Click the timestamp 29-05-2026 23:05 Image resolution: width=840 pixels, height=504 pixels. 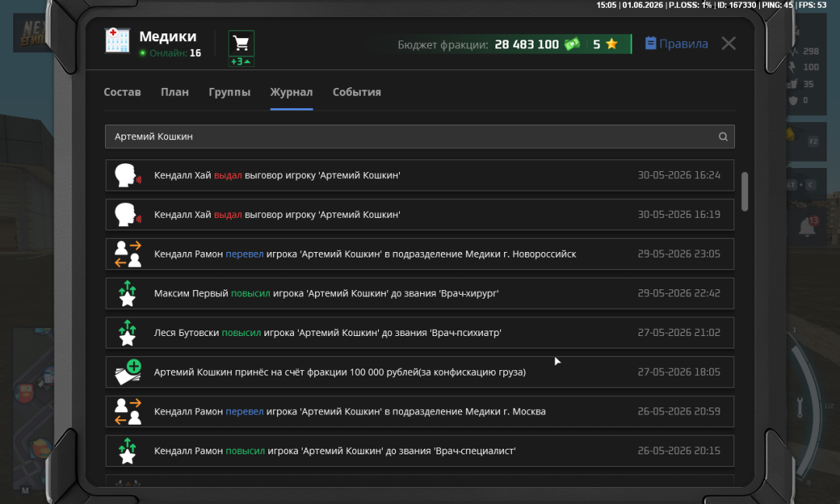click(x=679, y=254)
